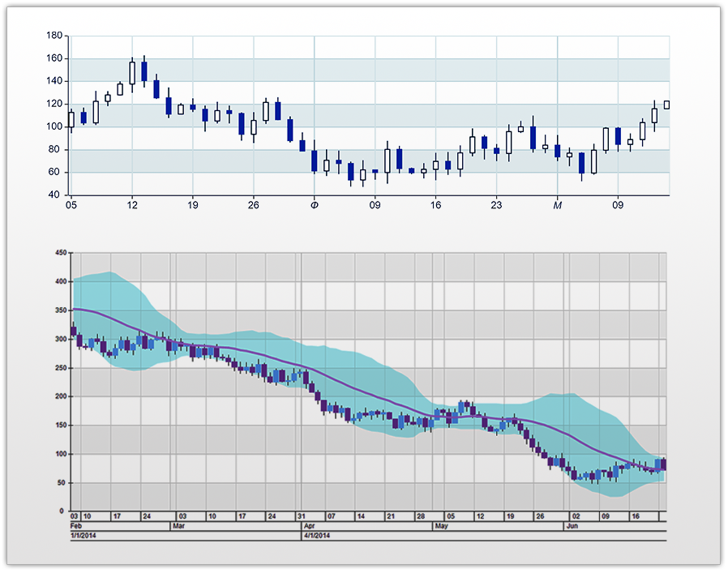Click the Mar label in the timeline navigator
The image size is (728, 573).
point(180,525)
